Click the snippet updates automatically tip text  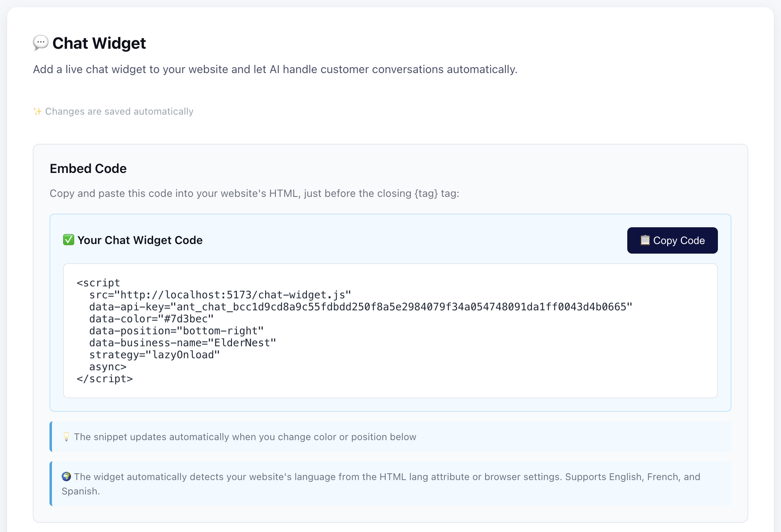[x=245, y=437]
